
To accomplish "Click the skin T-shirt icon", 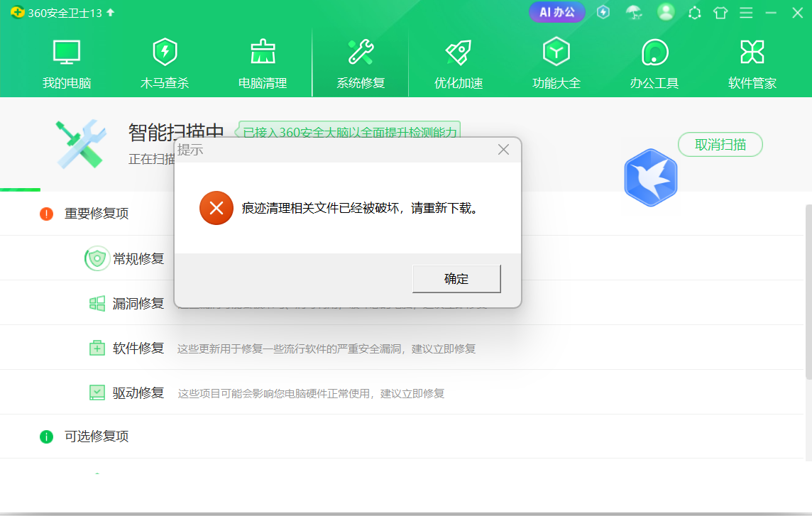I will pos(720,13).
